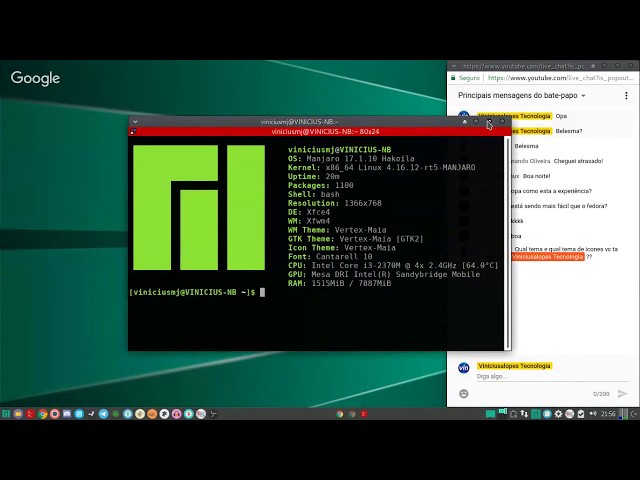Screen dimensions: 640x480
Task: Open the gear settings tray icon
Action: click(x=558, y=414)
